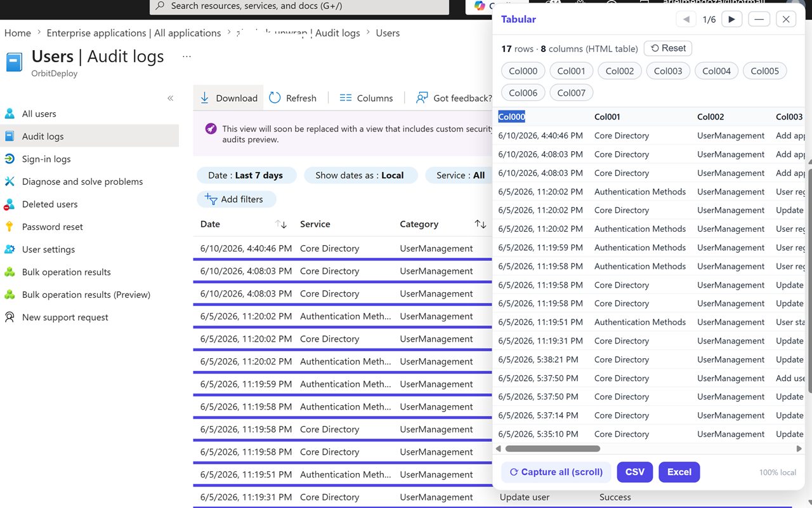Click the Service column header

point(315,224)
